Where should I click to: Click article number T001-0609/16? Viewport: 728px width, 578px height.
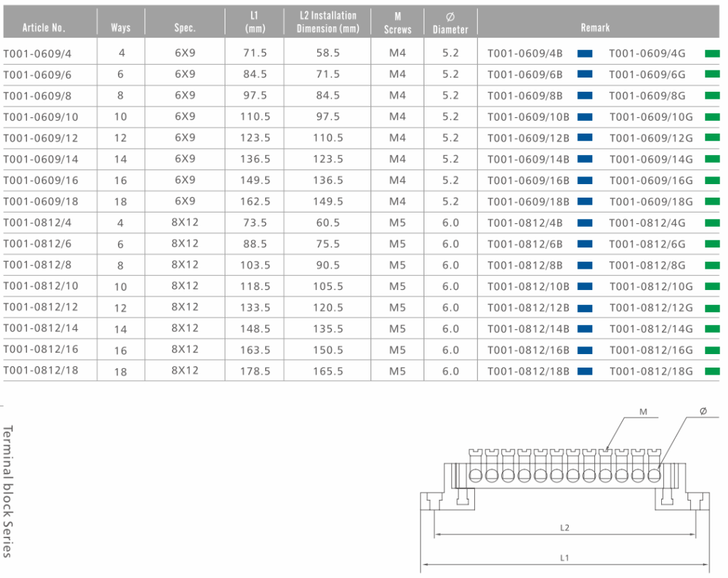coord(41,180)
